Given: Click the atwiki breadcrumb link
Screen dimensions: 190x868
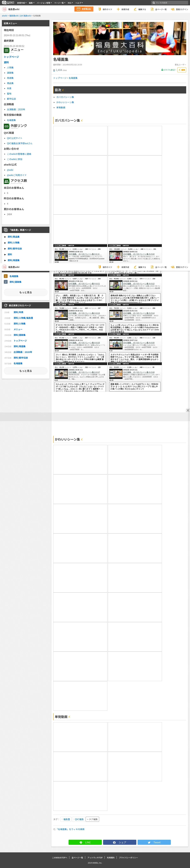Looking at the screenshot, I should [4, 16].
